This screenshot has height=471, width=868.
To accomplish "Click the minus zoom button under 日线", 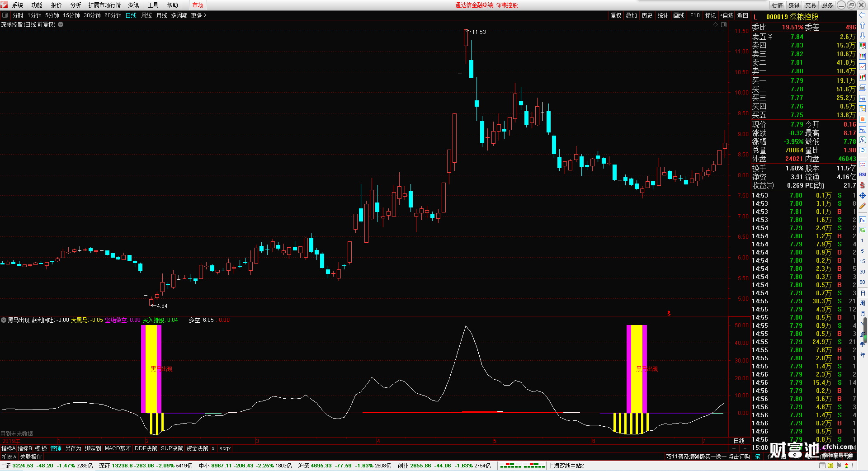I will pos(745,448).
